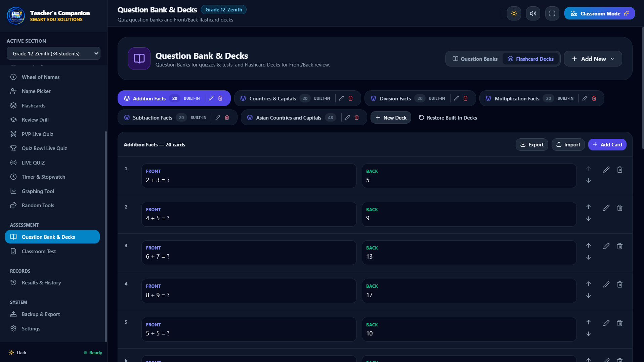This screenshot has width=644, height=362.
Task: Toggle light theme sun icon in header
Action: (x=514, y=13)
